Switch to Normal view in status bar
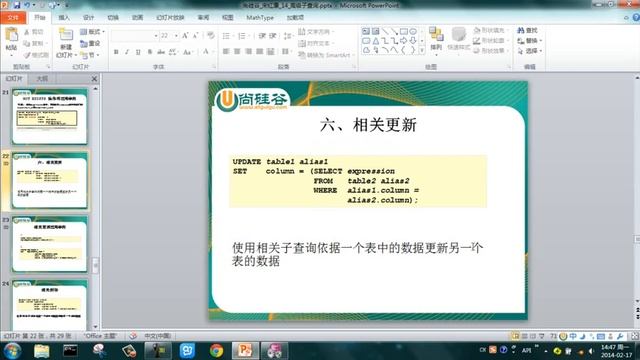Viewport: 640px width, 360px height. [x=516, y=336]
